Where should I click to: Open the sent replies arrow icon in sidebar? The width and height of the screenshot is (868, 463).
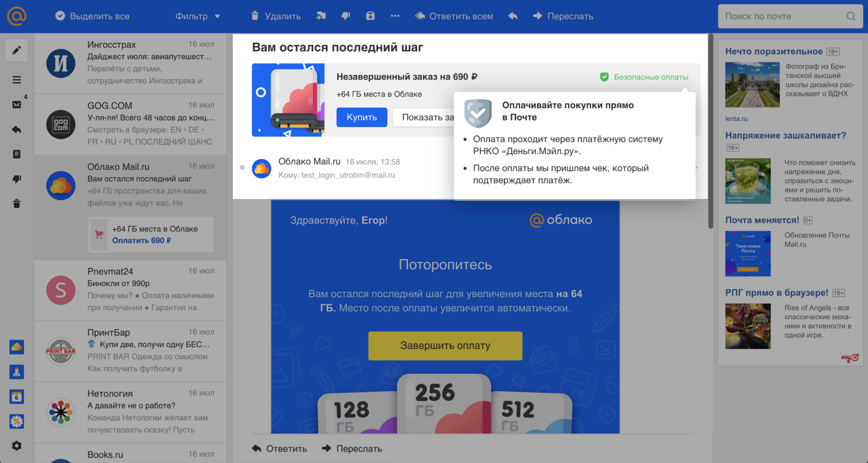(16, 130)
